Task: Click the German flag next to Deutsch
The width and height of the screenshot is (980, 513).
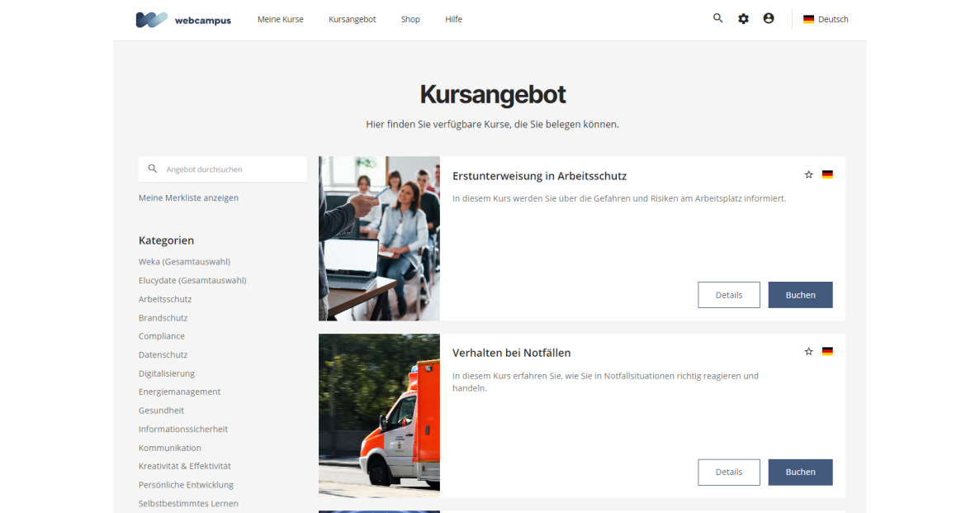Action: [x=808, y=19]
